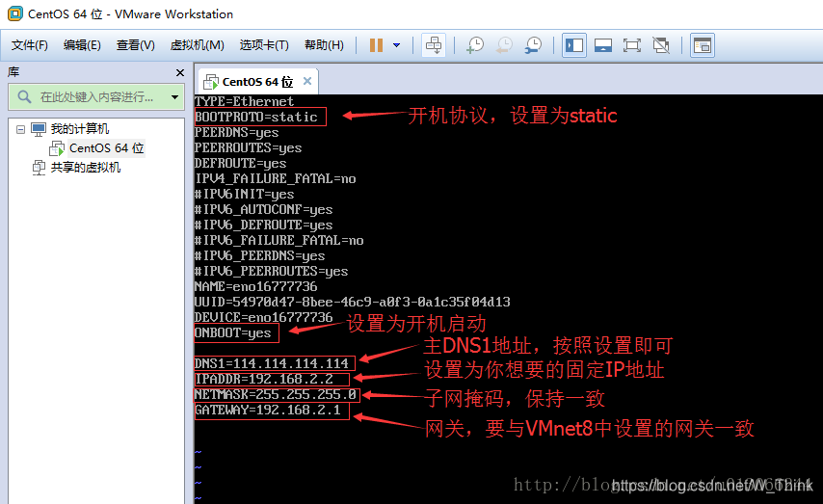
Task: Click the IPADDR=192.168.2.2 line
Action: click(x=264, y=379)
